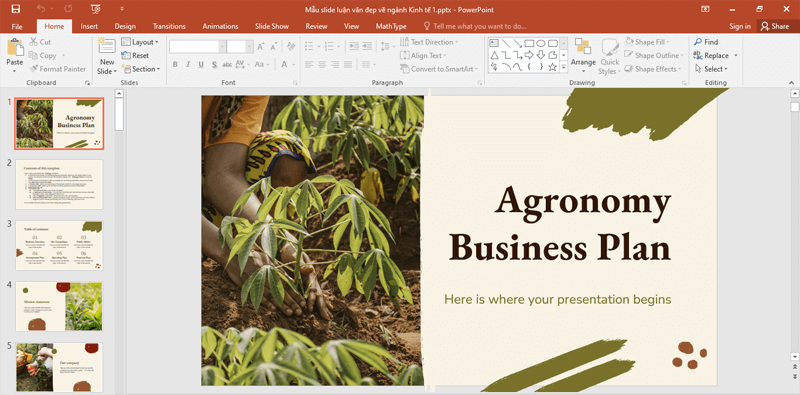Screen dimensions: 800x395
Task: Click Convert to SmartArt button
Action: click(x=439, y=69)
